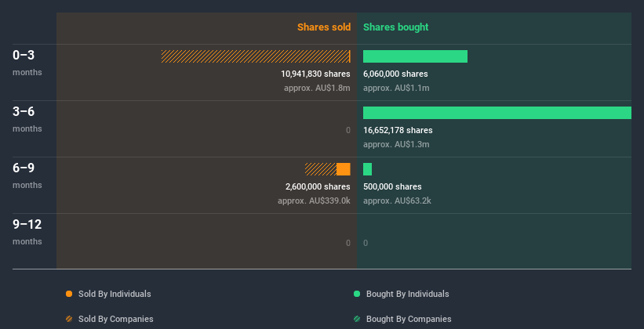Screen dimensions: 644x329
Task: Click the 0–3 months green bought bar
Action: pyautogui.click(x=415, y=56)
